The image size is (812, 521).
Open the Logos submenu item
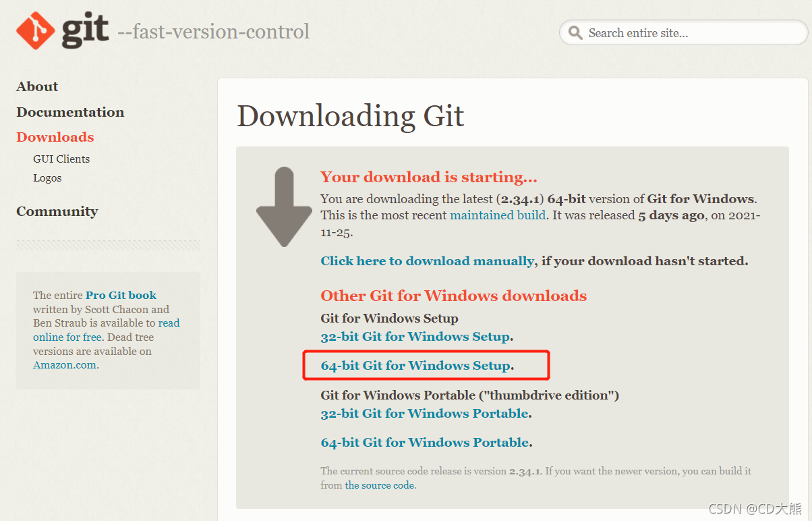pos(47,178)
